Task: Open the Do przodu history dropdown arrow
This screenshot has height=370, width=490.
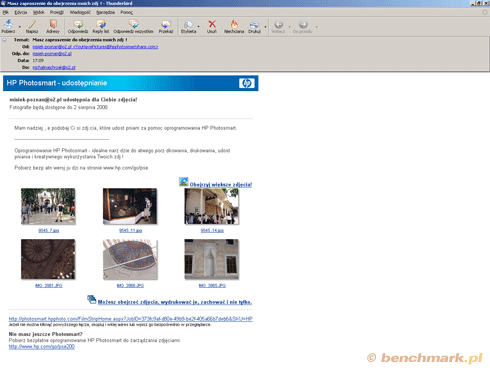Action: point(316,26)
